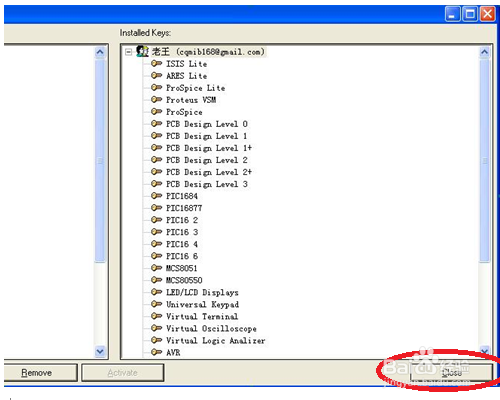
Task: Click key icon next to PIC1684
Action: click(x=156, y=196)
